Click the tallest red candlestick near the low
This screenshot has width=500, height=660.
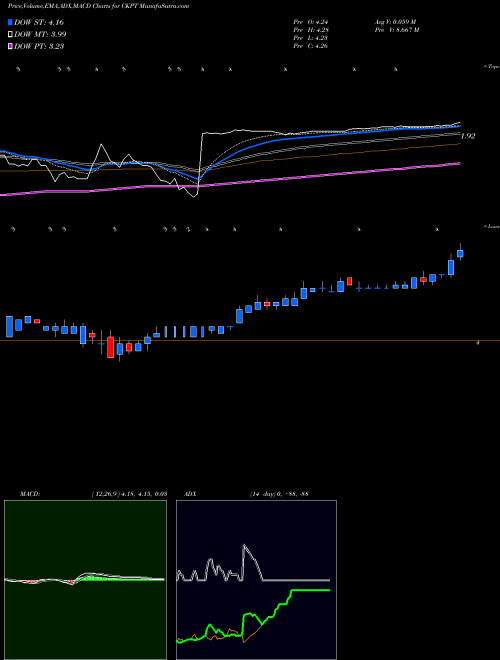tap(110, 347)
